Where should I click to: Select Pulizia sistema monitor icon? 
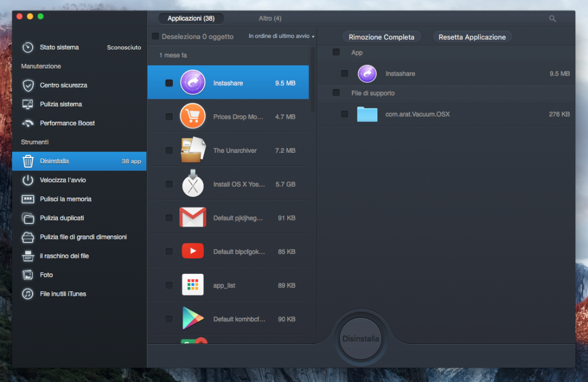(x=28, y=105)
